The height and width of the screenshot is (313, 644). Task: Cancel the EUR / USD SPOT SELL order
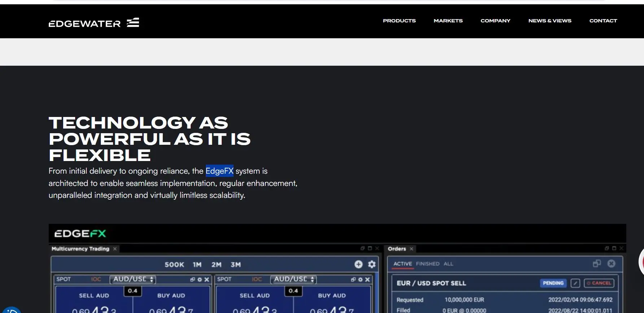[599, 283]
